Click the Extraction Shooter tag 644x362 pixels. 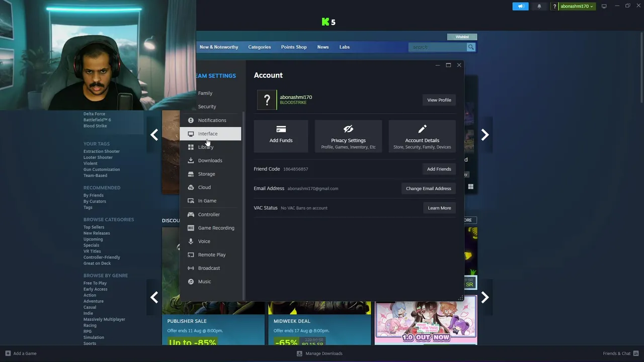pos(102,151)
